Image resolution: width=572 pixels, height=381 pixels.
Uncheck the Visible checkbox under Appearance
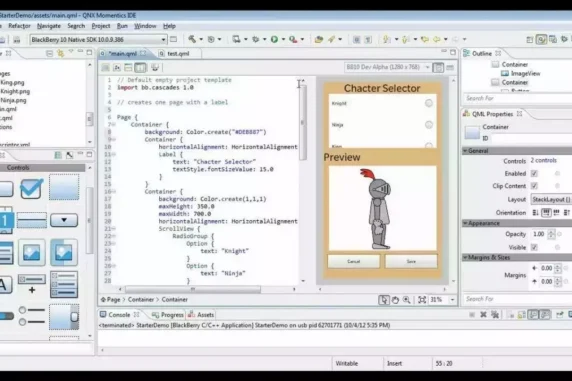(534, 247)
